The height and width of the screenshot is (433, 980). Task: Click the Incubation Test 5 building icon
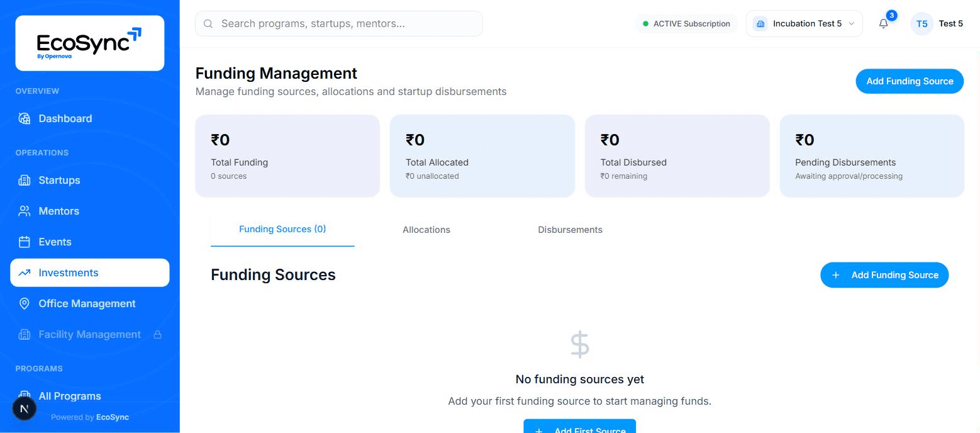pos(760,24)
